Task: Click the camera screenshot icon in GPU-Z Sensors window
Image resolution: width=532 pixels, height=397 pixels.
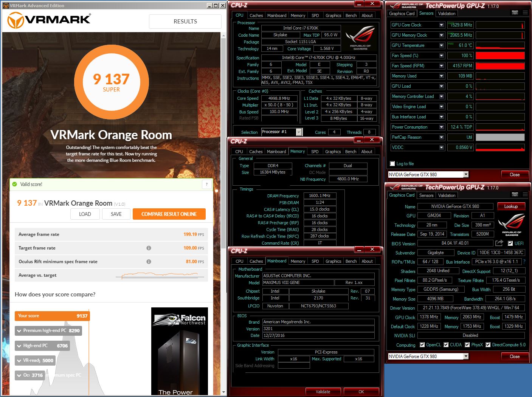Action: 515,13
